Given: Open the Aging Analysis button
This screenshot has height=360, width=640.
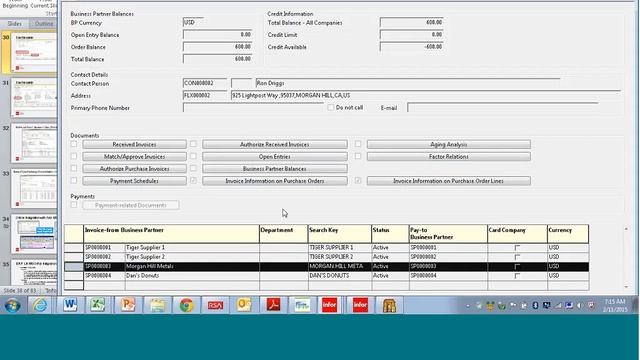Looking at the screenshot, I should coord(449,144).
